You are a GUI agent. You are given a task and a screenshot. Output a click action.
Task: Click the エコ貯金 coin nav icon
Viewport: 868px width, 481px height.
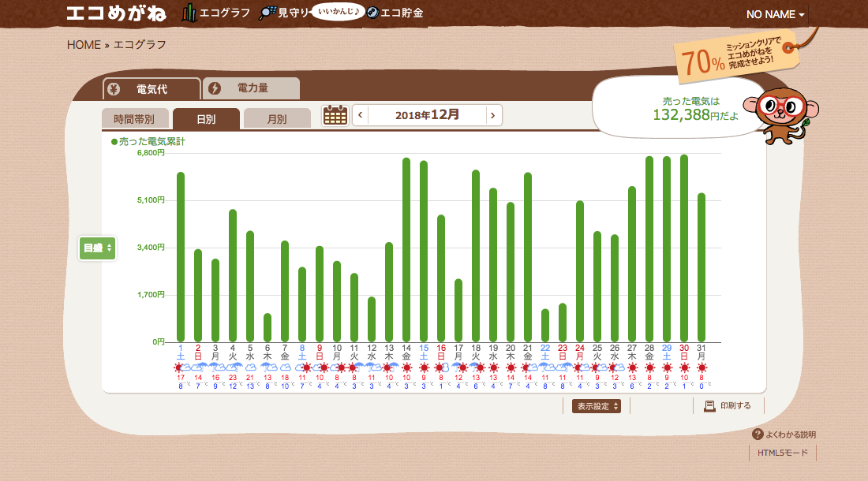point(372,13)
